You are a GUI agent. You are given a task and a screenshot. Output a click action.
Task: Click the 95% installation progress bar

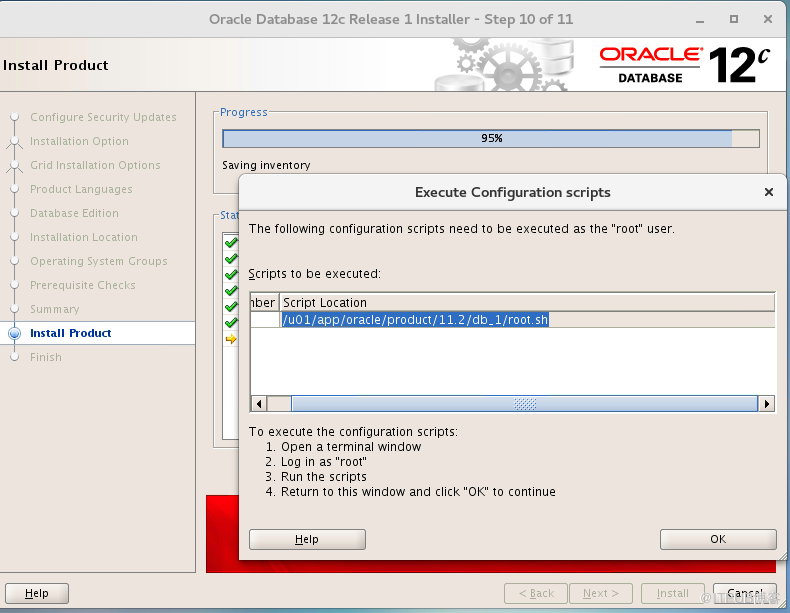(x=491, y=139)
